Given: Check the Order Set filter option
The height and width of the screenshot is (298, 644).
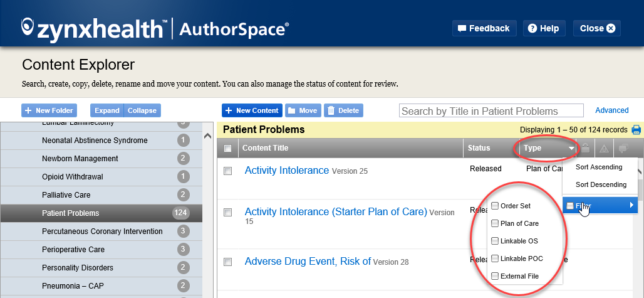Looking at the screenshot, I should [496, 206].
